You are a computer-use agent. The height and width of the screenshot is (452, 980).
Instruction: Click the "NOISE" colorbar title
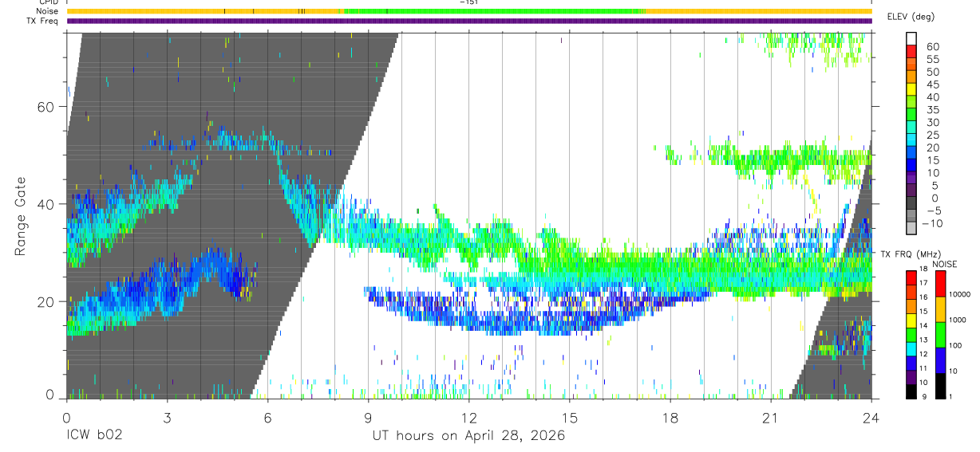[944, 264]
